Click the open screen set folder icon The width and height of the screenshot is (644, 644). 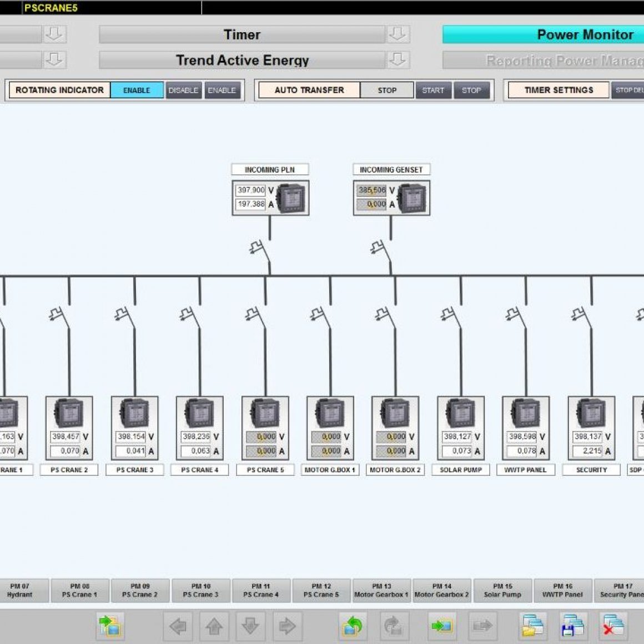(532, 626)
